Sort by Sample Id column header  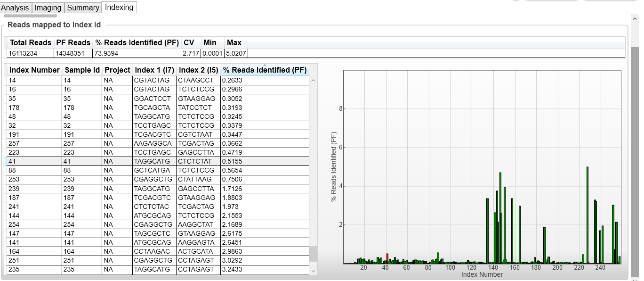pyautogui.click(x=82, y=70)
